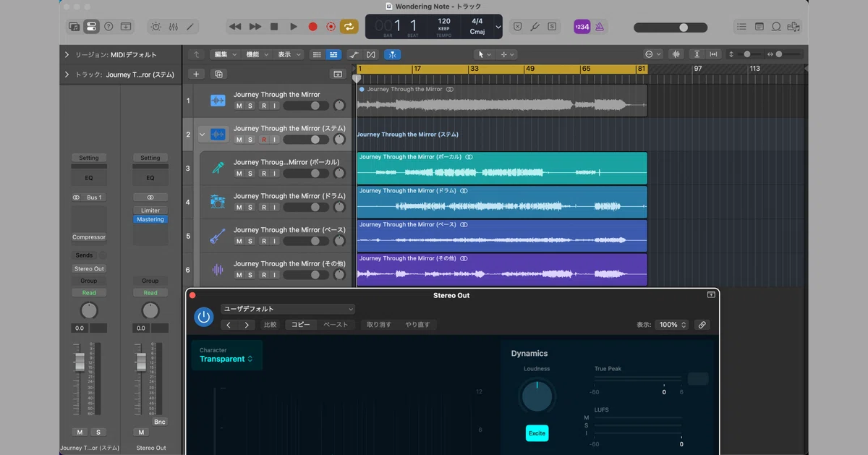This screenshot has width=868, height=455.
Task: Click the Stop transport button
Action: click(x=274, y=27)
